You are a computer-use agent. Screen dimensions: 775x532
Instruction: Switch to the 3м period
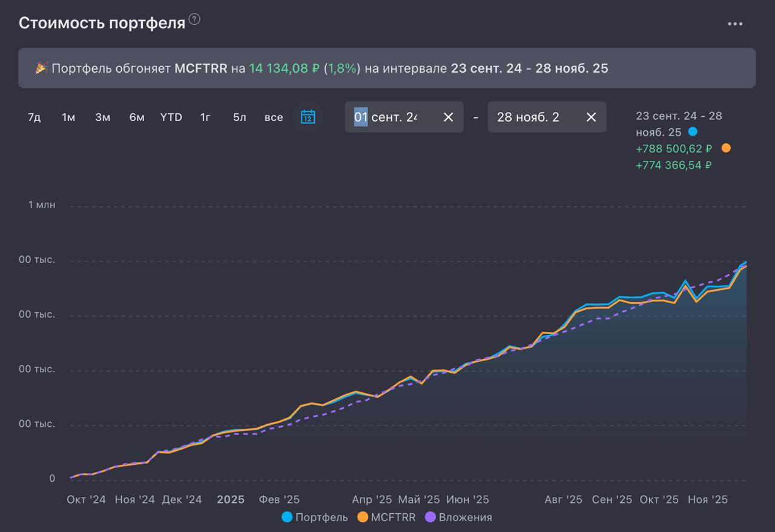pyautogui.click(x=102, y=117)
